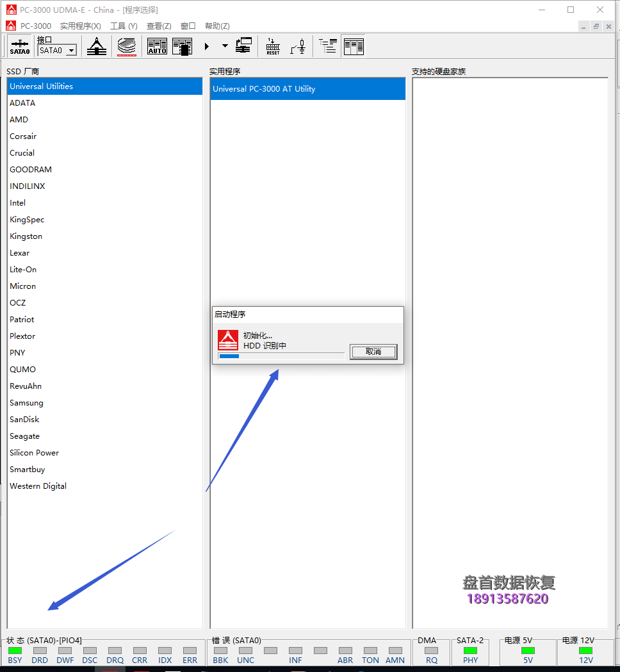Select Crucial in SSD vendor list

click(104, 153)
